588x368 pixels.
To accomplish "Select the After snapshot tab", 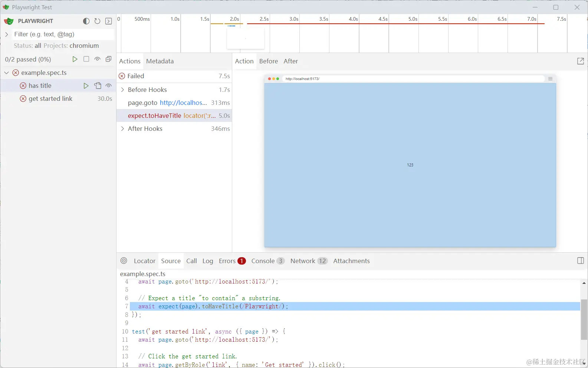I will click(x=291, y=61).
